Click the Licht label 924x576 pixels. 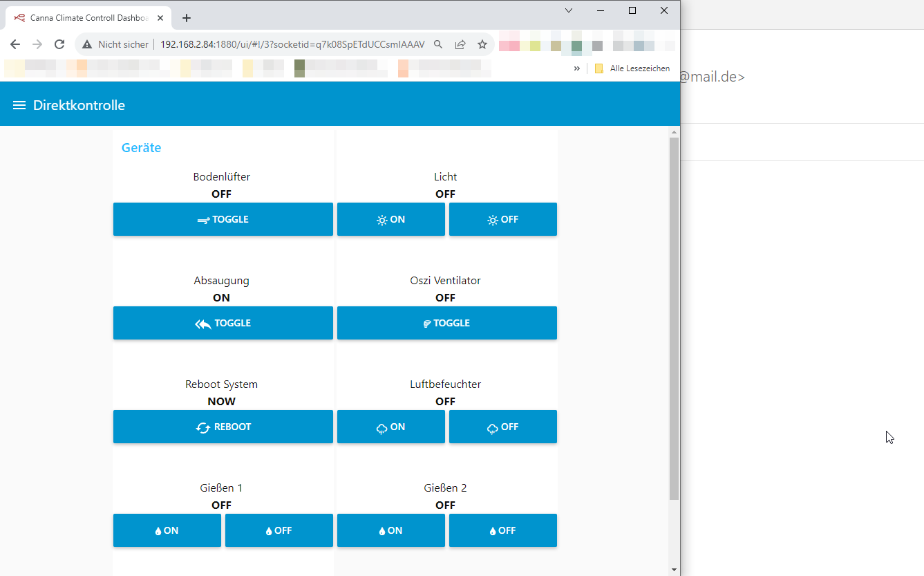pos(445,176)
